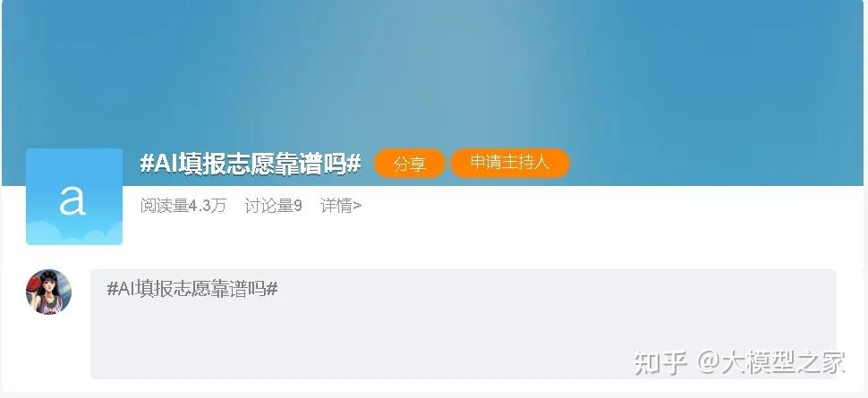Click the blue topic banner background
Viewport: 868px width, 398px height.
(434, 72)
